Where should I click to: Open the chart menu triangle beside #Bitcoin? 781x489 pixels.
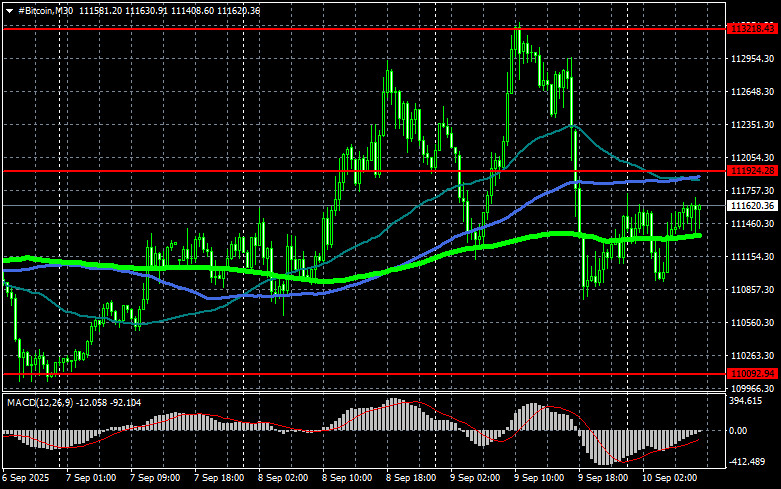click(9, 11)
